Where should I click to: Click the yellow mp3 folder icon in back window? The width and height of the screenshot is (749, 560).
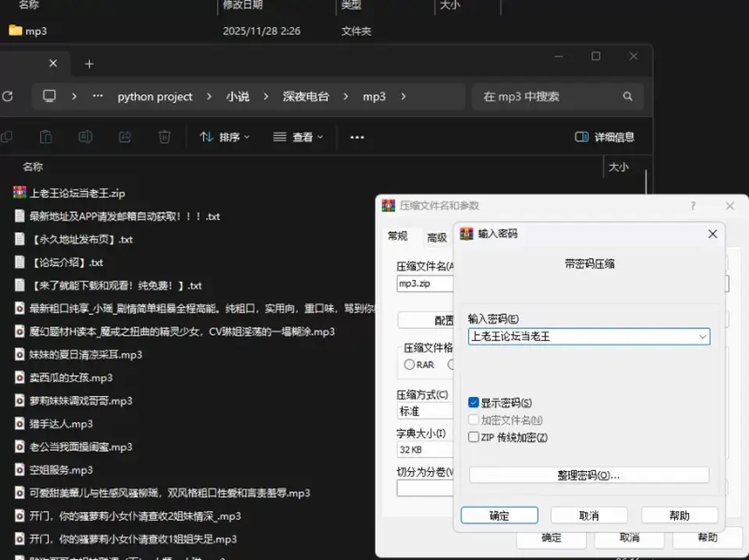(16, 30)
